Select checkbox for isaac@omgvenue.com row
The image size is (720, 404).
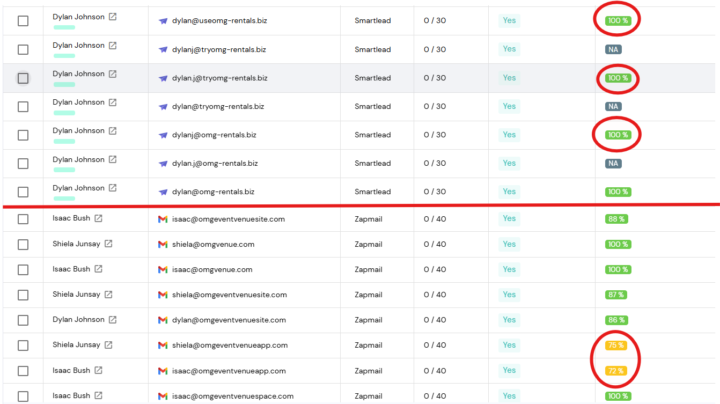23,270
